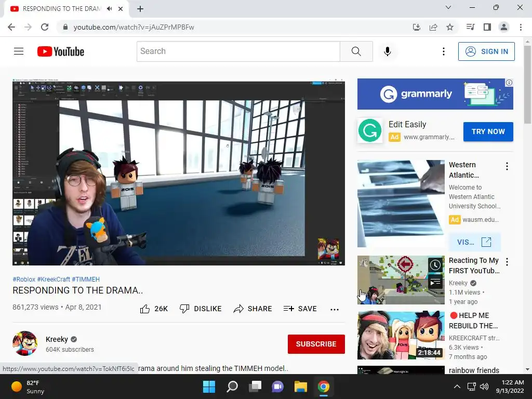Open Task View on the taskbar
Image resolution: width=532 pixels, height=399 pixels.
(255, 387)
